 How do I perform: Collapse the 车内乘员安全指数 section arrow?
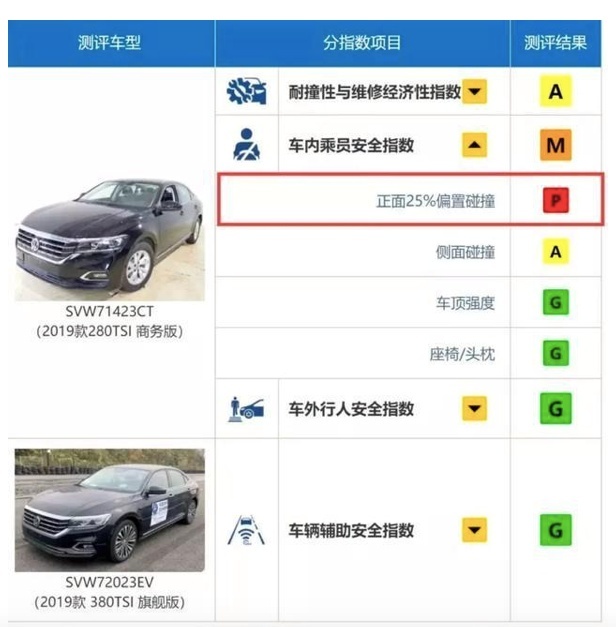coord(474,145)
